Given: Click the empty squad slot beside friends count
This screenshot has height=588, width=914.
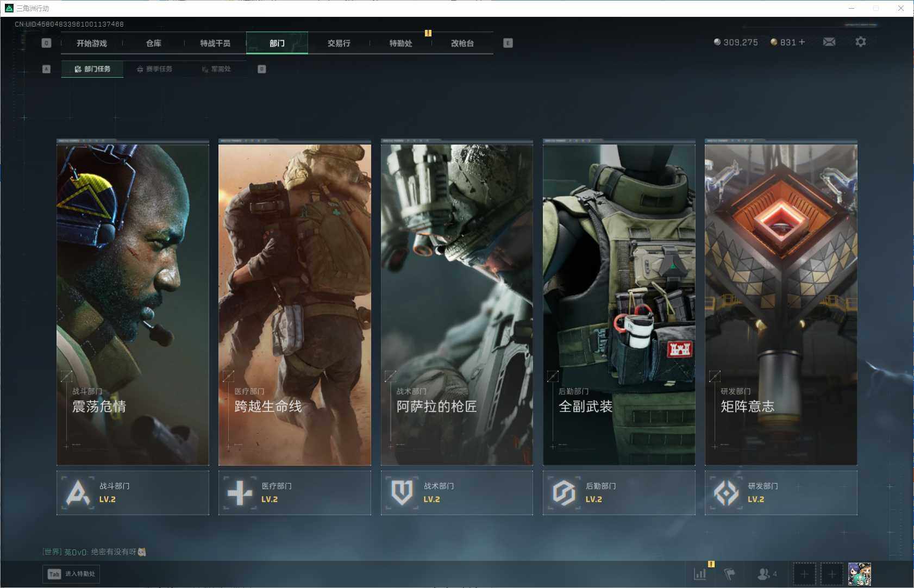Looking at the screenshot, I should 804,574.
